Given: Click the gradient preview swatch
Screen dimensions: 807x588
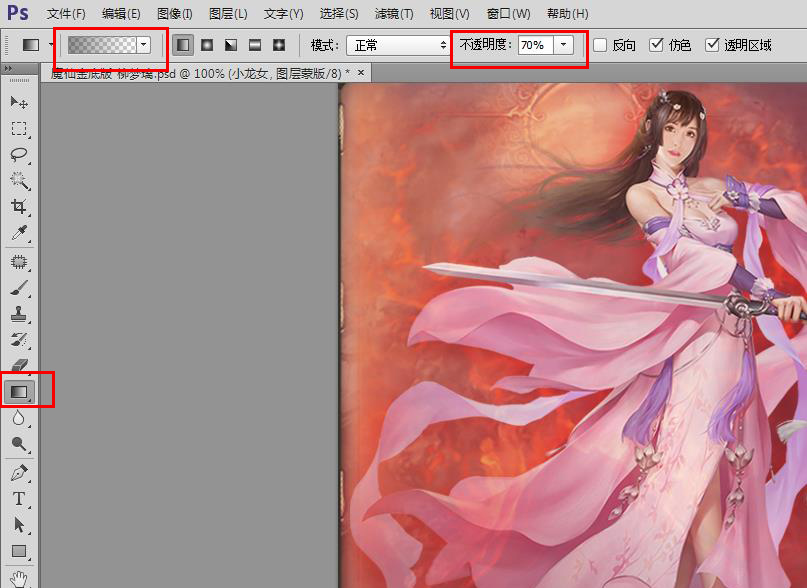Looking at the screenshot, I should click(x=102, y=45).
